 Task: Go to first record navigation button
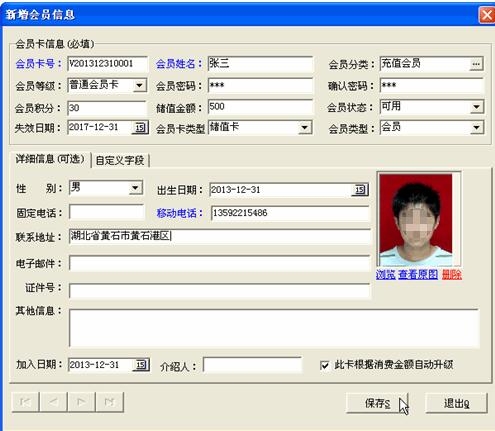[x=25, y=402]
